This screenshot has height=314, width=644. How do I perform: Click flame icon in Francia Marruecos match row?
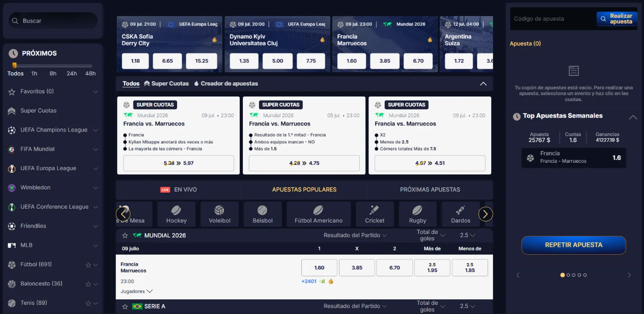coord(331,281)
